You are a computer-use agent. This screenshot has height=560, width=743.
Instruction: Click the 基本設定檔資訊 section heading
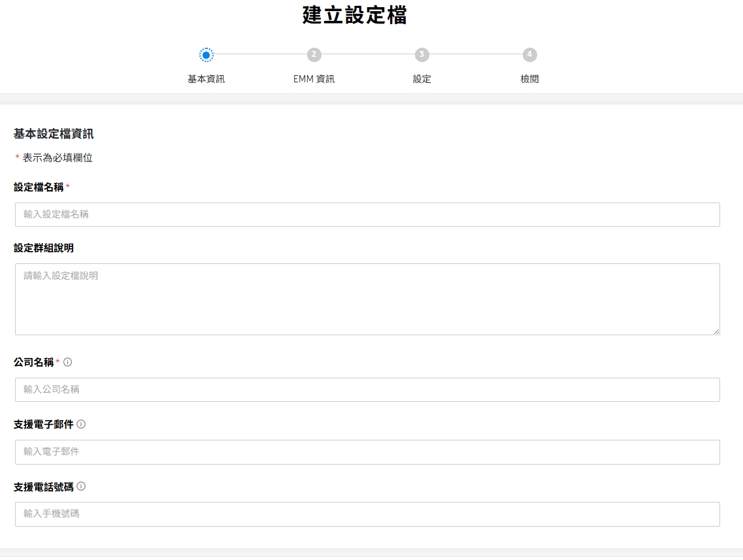tap(54, 134)
